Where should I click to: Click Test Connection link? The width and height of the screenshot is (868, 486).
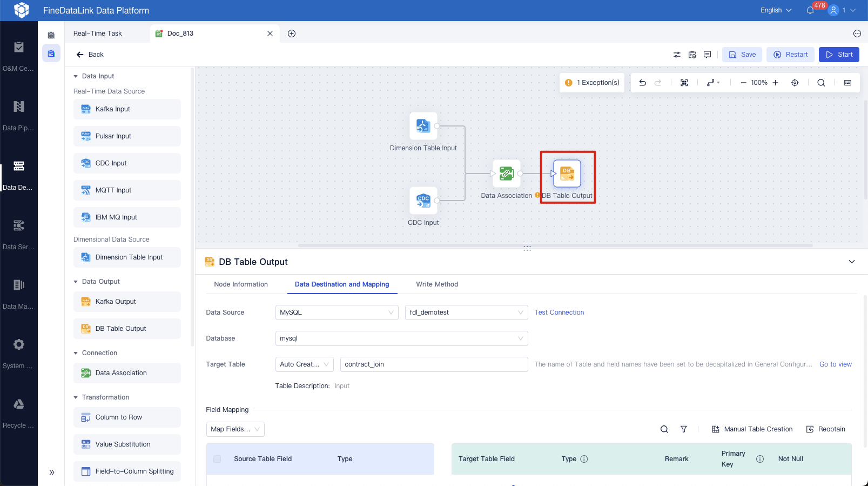(559, 312)
